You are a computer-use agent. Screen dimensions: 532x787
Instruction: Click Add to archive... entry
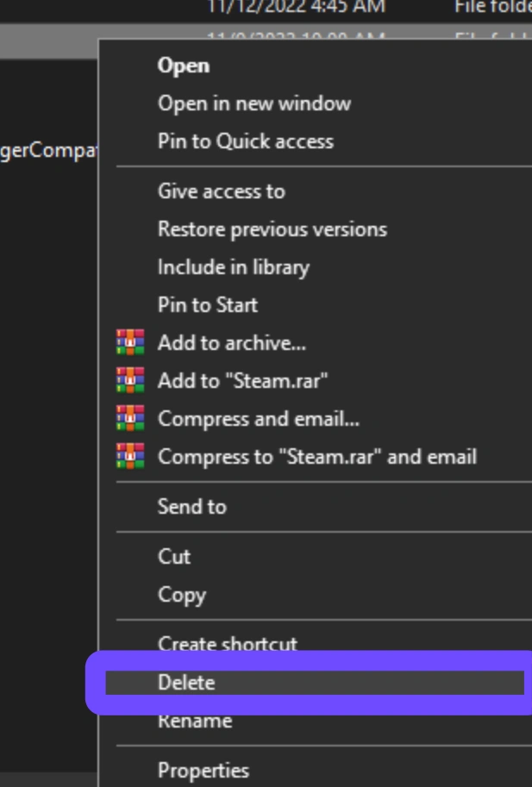tap(231, 343)
